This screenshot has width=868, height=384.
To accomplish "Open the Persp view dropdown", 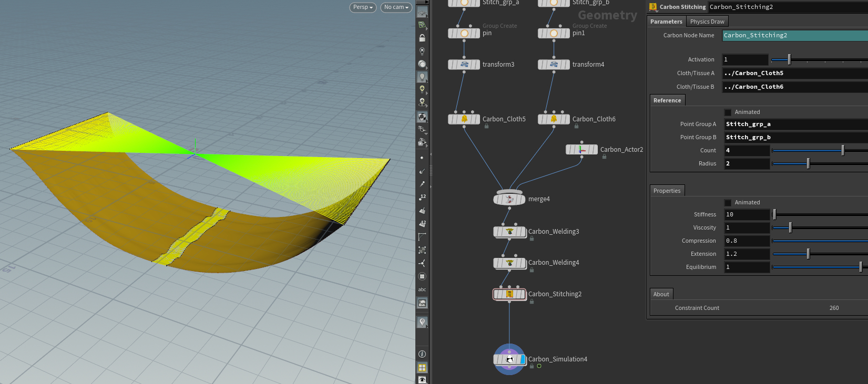I will (363, 7).
